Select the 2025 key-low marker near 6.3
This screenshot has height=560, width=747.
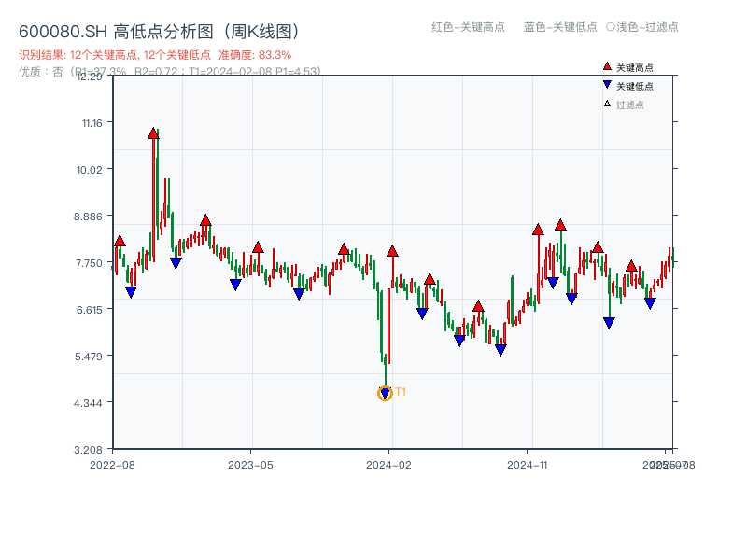[x=609, y=323]
